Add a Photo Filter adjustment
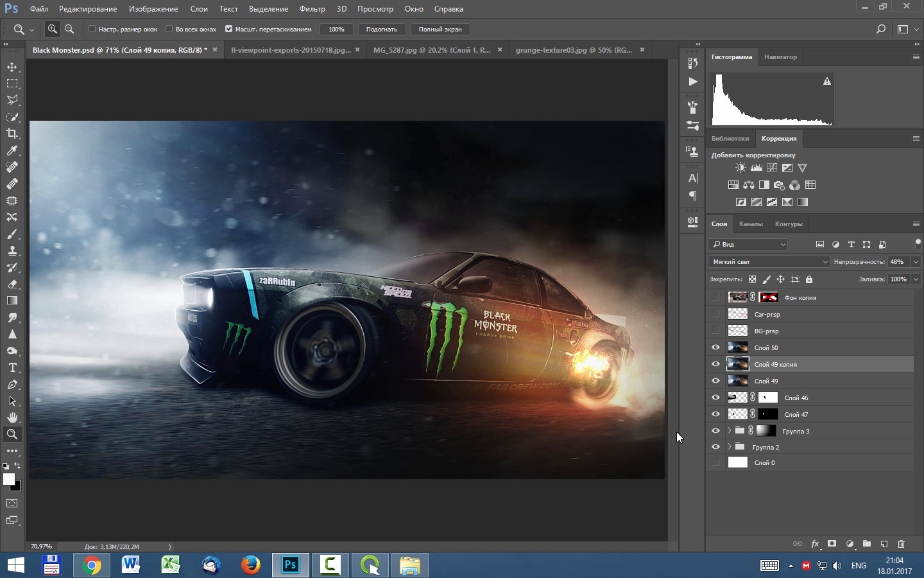 [779, 185]
